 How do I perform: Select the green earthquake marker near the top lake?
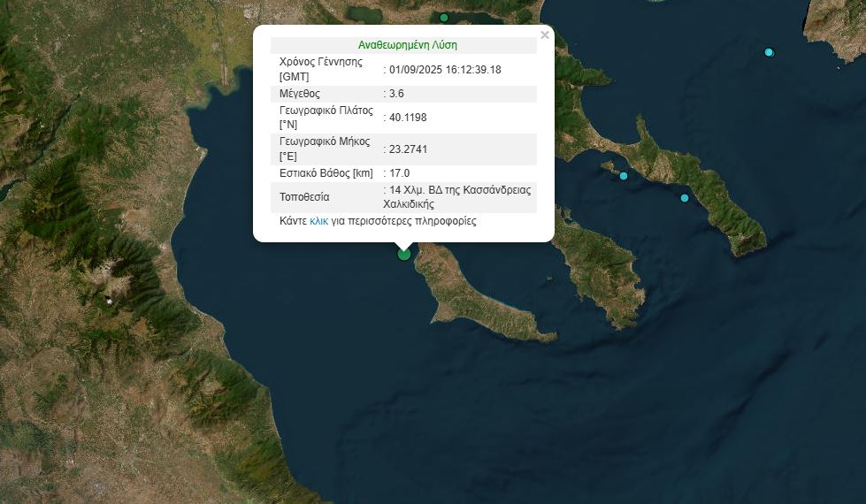click(x=444, y=18)
